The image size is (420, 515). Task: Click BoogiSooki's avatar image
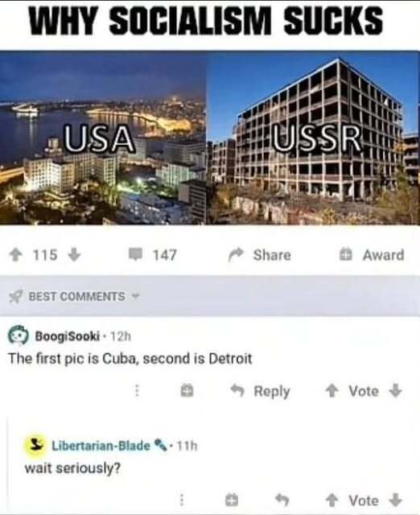(19, 336)
